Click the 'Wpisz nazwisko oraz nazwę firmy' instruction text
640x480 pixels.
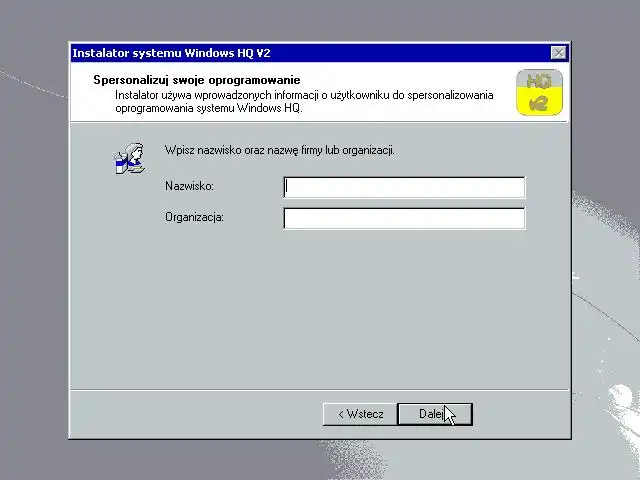point(280,150)
